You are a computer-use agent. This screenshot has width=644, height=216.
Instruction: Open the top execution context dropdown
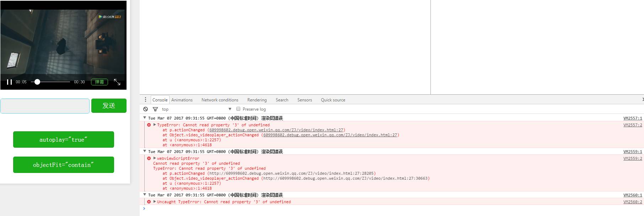[197, 109]
